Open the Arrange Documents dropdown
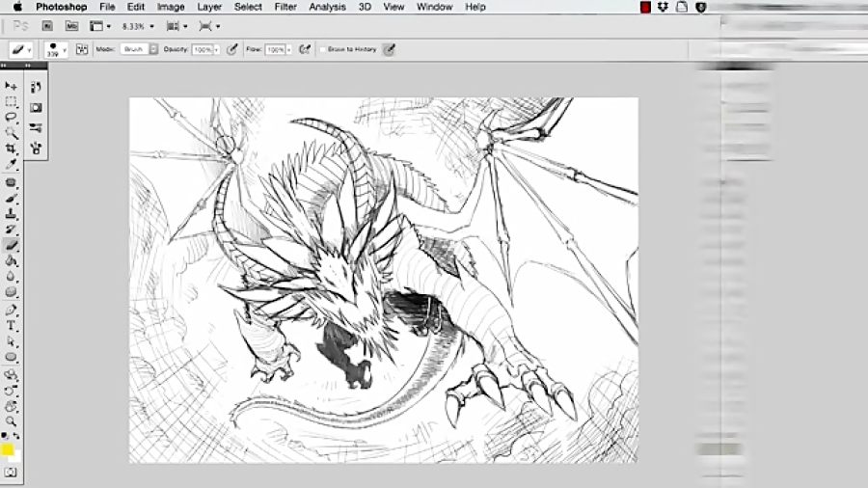The height and width of the screenshot is (488, 868). pyautogui.click(x=177, y=26)
